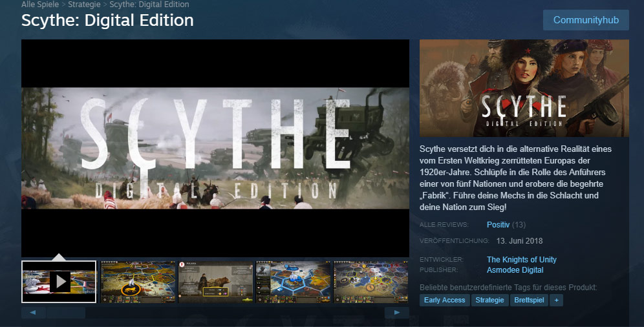644x327 pixels.
Task: Open the Communityhub page
Action: tap(586, 20)
